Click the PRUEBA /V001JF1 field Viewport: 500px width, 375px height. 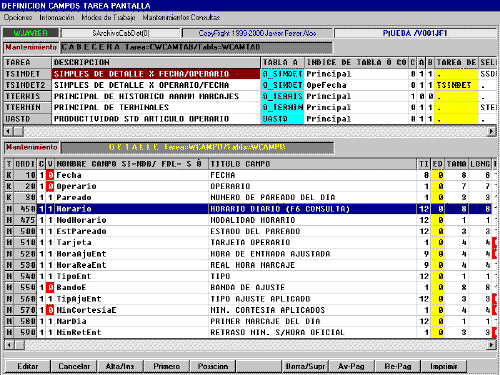coord(415,33)
